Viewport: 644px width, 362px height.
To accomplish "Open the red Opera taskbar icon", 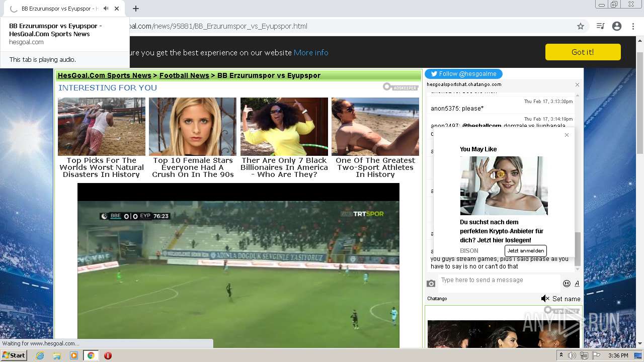I will [x=108, y=355].
